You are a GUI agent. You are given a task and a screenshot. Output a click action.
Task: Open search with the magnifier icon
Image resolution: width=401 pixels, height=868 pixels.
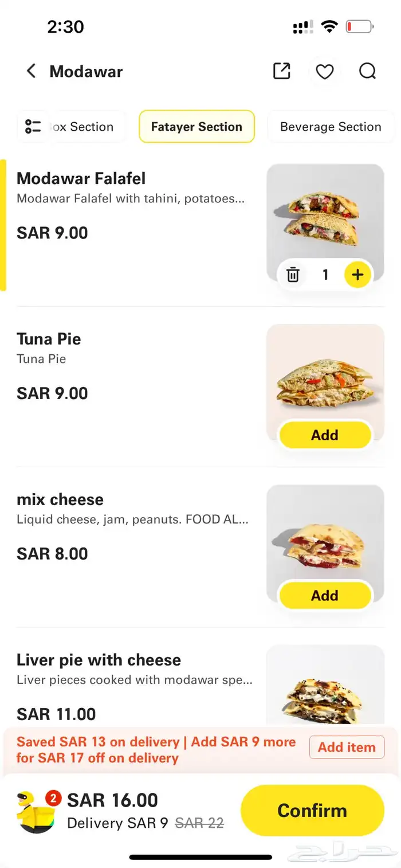tap(367, 72)
